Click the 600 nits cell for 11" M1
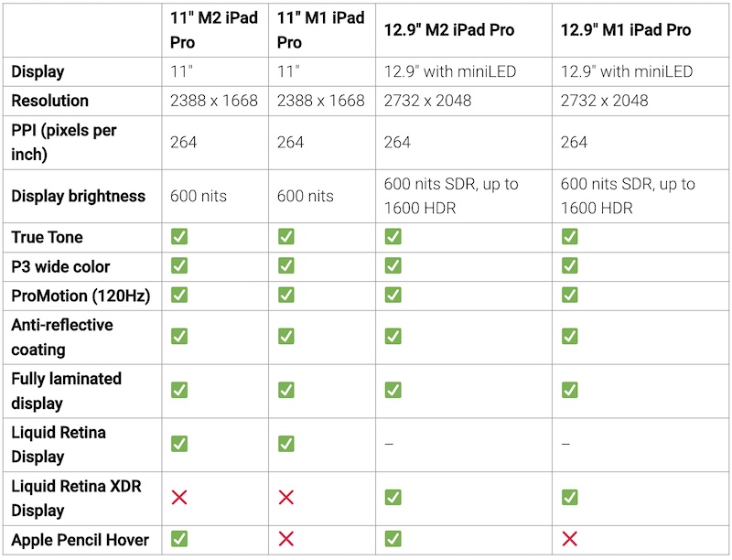The image size is (732, 560). (306, 196)
